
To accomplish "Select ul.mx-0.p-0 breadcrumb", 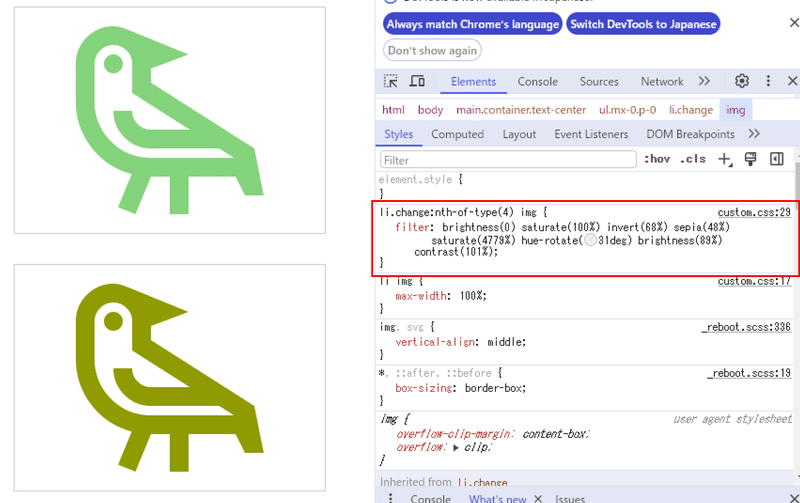I will coord(627,110).
